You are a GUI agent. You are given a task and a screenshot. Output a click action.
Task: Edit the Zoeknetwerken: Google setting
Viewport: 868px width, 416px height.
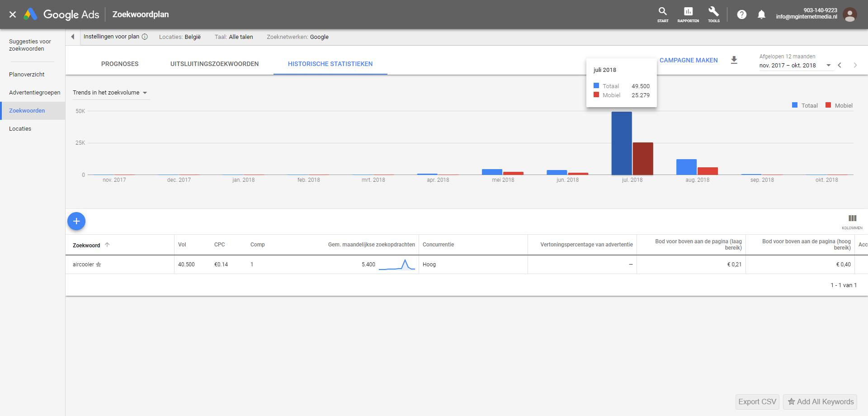pos(297,37)
